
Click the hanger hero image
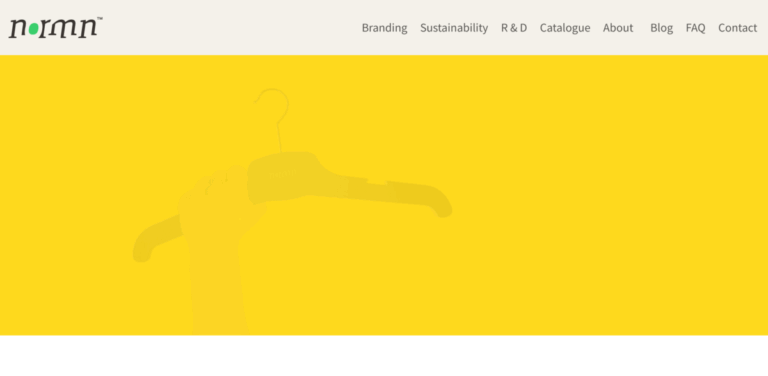click(384, 195)
